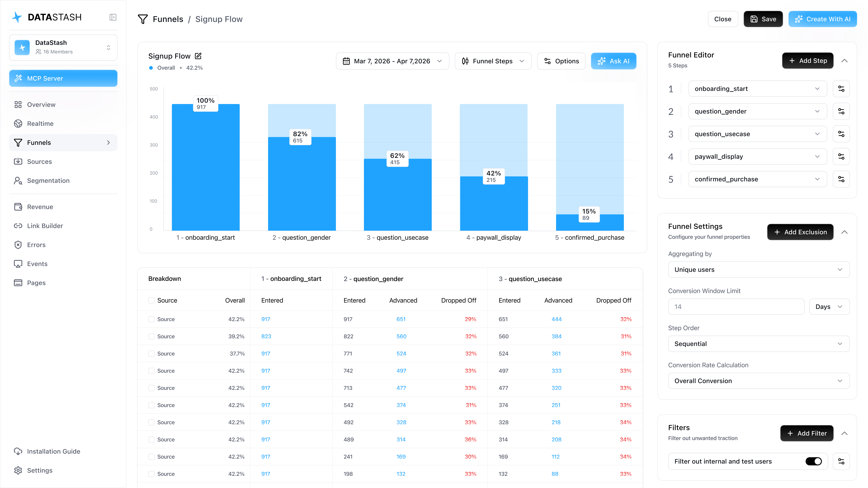Disable the internal and test users filter

click(814, 461)
